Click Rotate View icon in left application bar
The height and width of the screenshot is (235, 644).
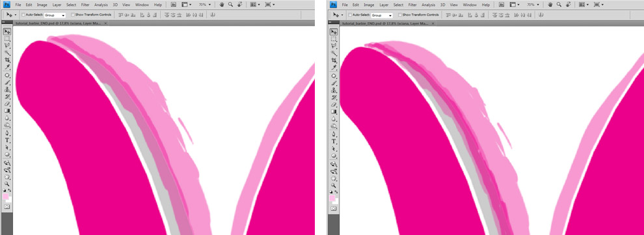(240, 5)
